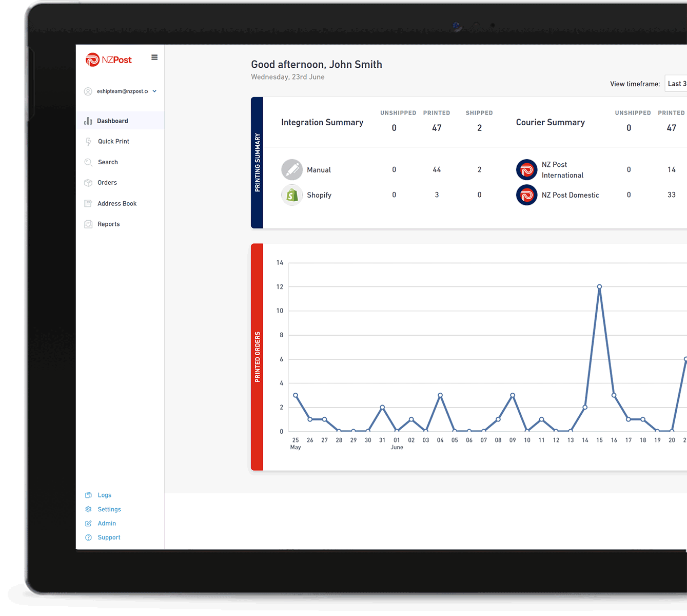This screenshot has height=616, width=687.
Task: Click the Admin edit icon
Action: (88, 524)
